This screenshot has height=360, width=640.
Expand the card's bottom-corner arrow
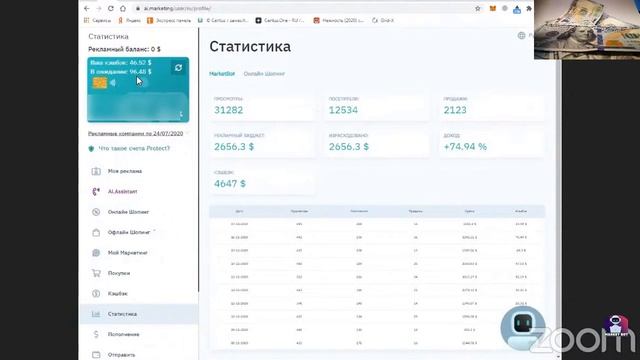(x=181, y=115)
